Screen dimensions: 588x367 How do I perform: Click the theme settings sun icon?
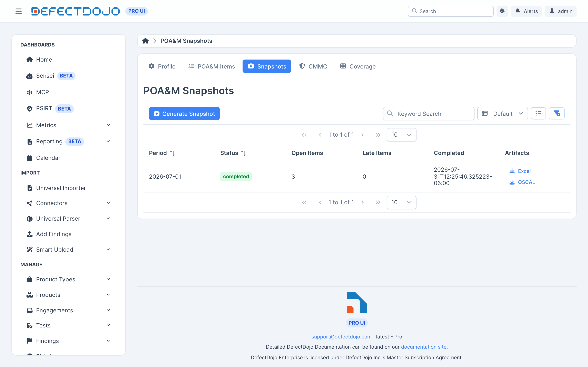pyautogui.click(x=502, y=11)
